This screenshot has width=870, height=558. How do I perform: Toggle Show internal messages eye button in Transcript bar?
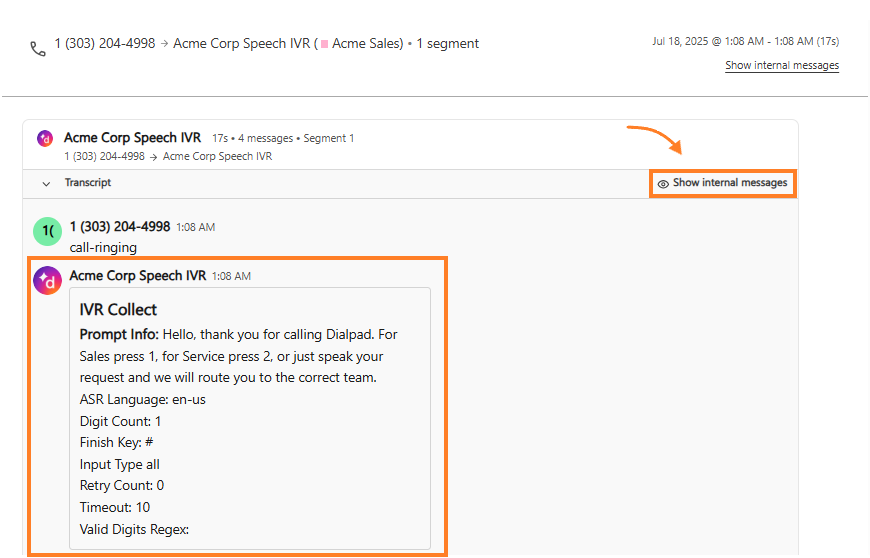(x=722, y=183)
